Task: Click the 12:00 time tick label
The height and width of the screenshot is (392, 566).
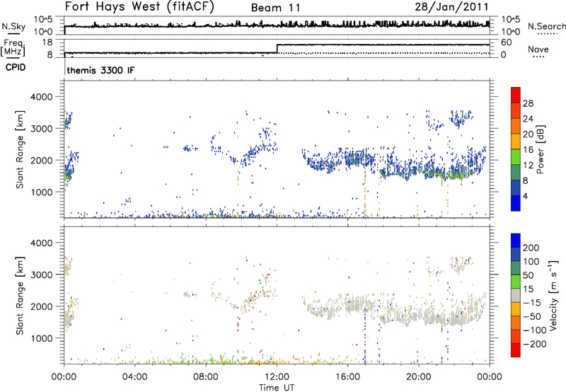Action: pyautogui.click(x=277, y=377)
